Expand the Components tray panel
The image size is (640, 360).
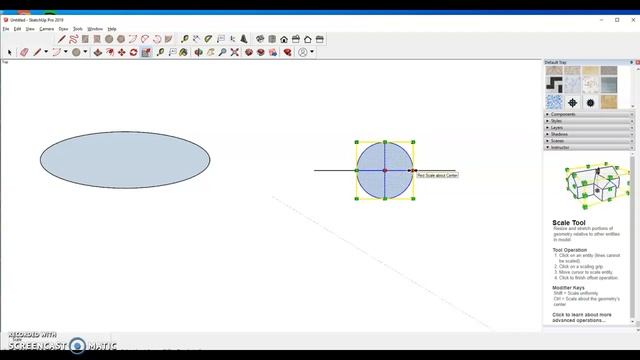pos(589,114)
